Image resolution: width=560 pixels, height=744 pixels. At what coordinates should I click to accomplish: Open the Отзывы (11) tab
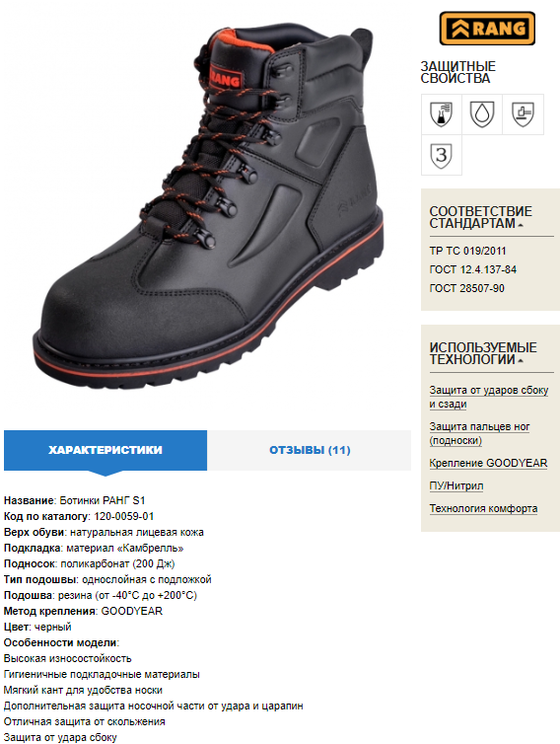pyautogui.click(x=310, y=450)
